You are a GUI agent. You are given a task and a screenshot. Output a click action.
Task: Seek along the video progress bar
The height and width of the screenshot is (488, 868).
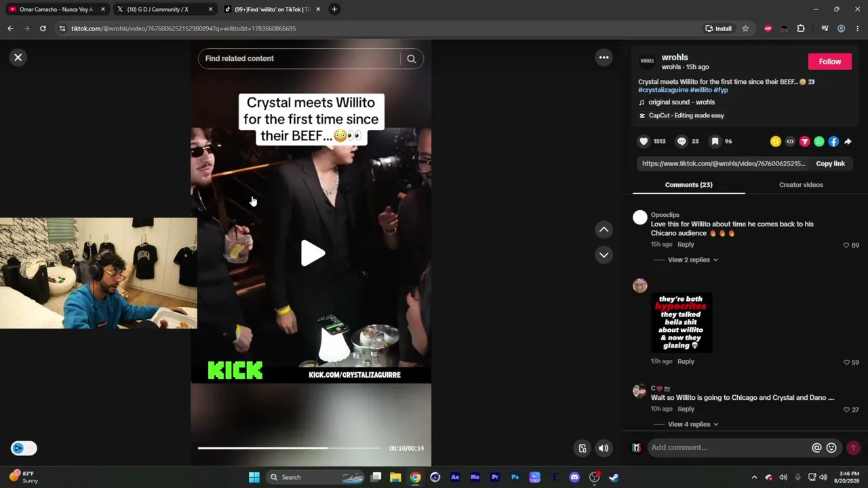point(290,448)
